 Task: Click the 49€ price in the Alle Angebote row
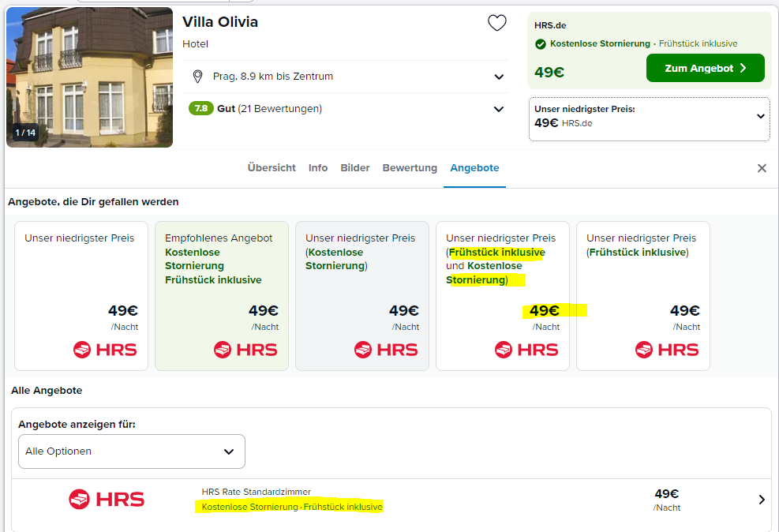coord(666,494)
